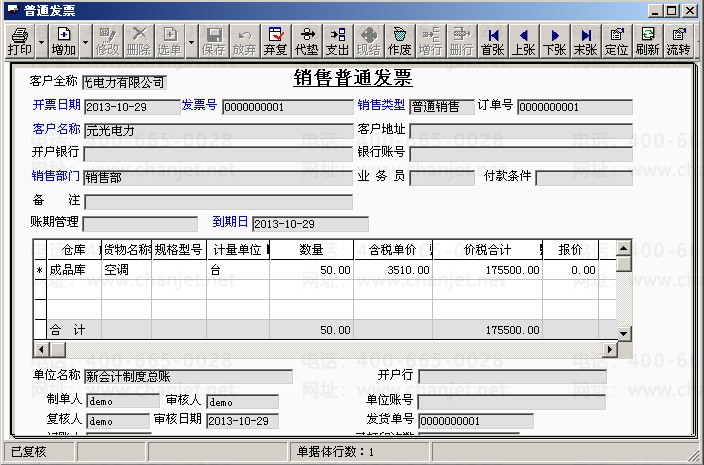
Task: Click the 销售类型 field 普通销售
Action: coord(442,107)
